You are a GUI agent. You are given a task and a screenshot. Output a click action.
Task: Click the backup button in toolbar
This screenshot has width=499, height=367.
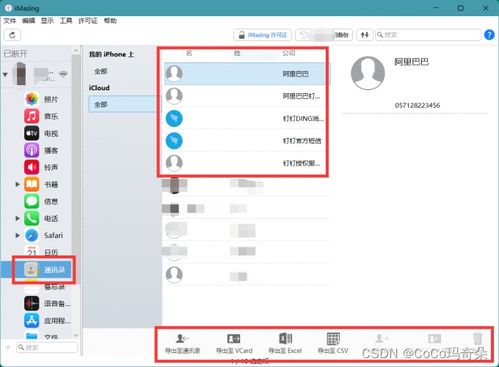point(324,35)
